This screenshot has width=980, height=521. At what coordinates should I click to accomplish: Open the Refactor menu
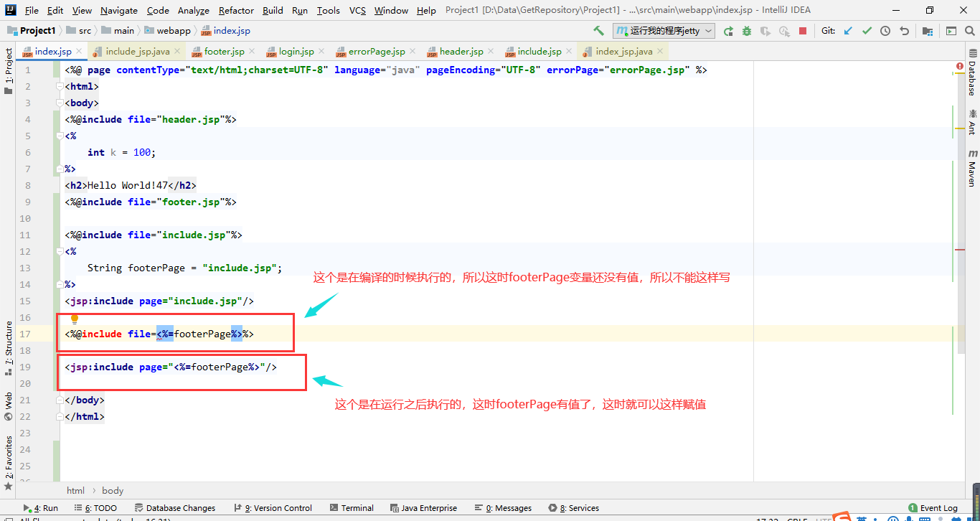[x=235, y=11]
